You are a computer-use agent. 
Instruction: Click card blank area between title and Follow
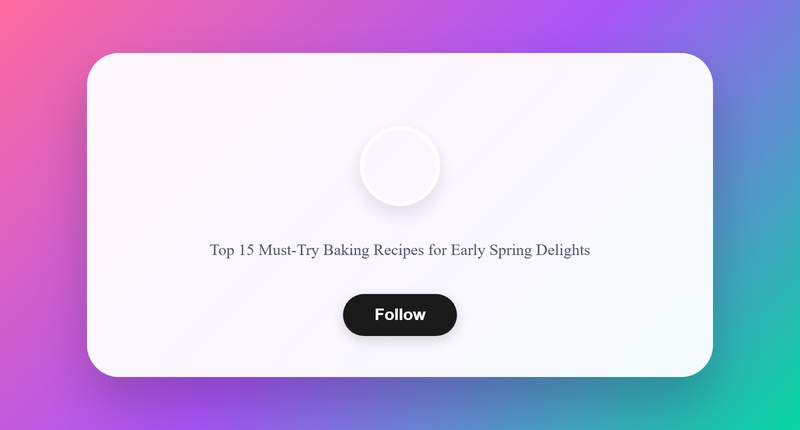400,276
